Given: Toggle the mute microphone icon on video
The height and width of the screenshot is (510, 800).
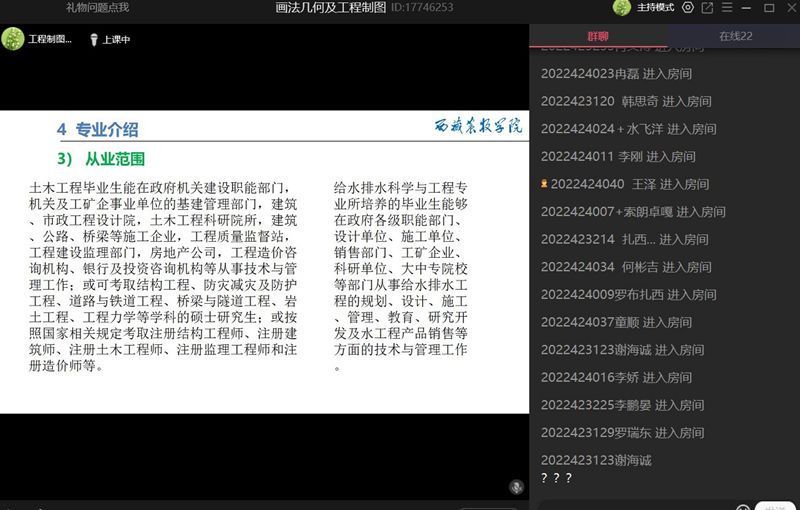Looking at the screenshot, I should click(516, 487).
